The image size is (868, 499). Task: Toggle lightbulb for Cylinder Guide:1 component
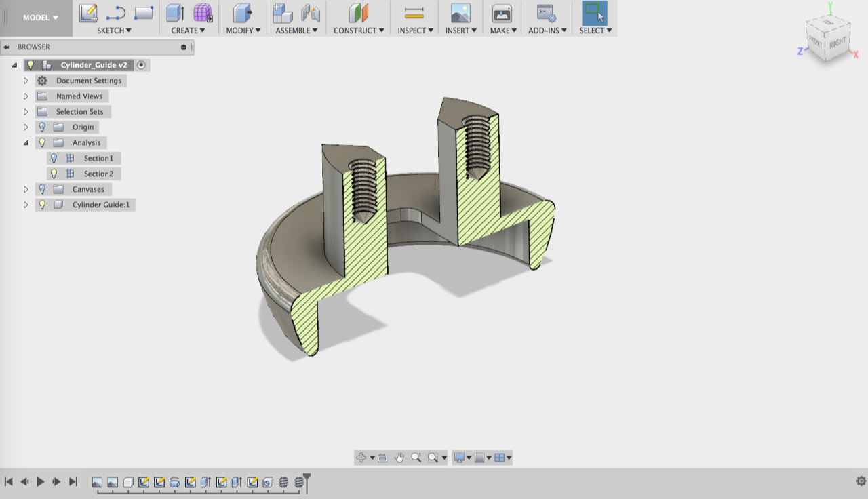(42, 205)
